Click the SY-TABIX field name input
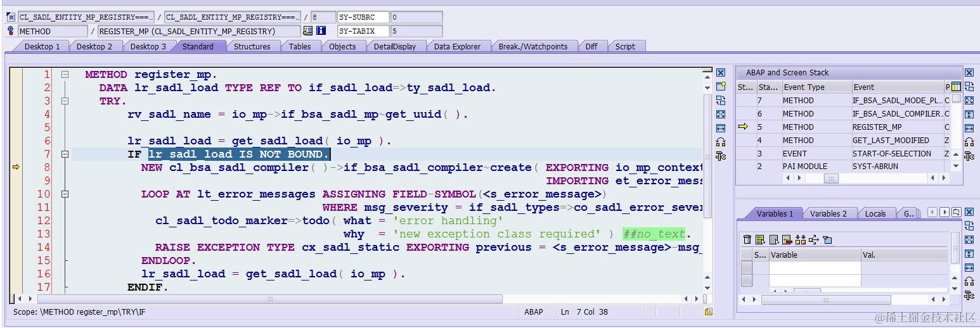The image size is (980, 328). [362, 30]
